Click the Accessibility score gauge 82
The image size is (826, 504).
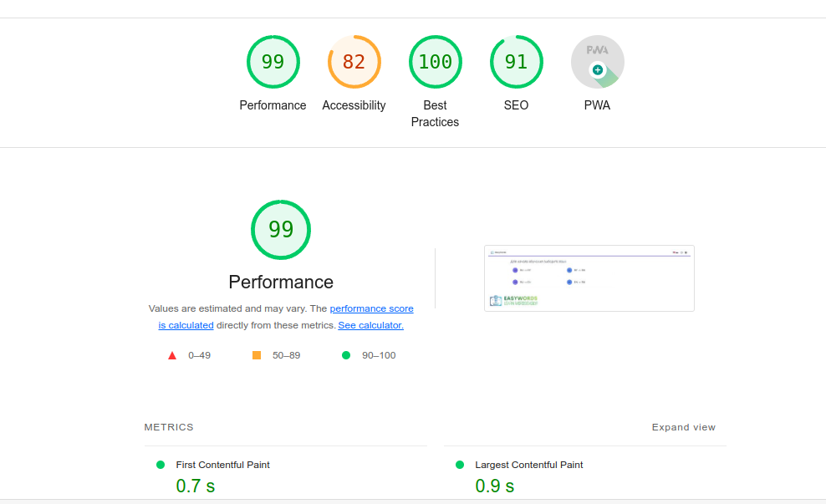[x=354, y=62]
